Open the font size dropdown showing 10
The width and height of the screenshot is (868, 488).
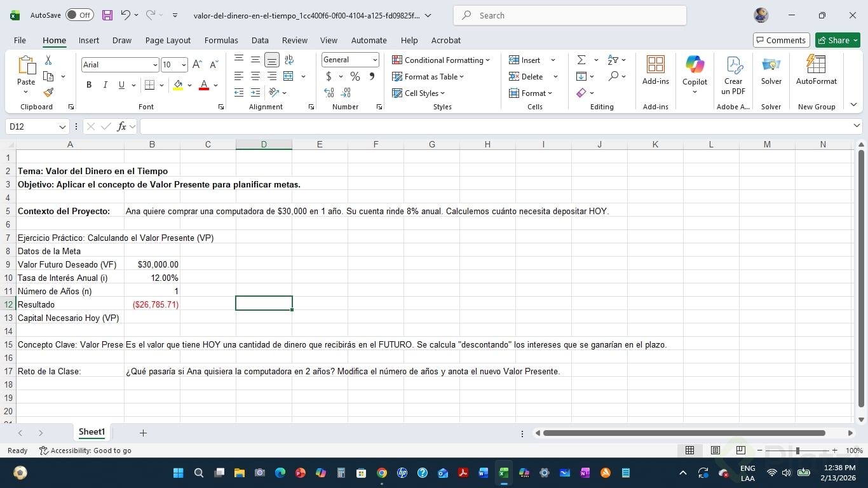(x=184, y=65)
